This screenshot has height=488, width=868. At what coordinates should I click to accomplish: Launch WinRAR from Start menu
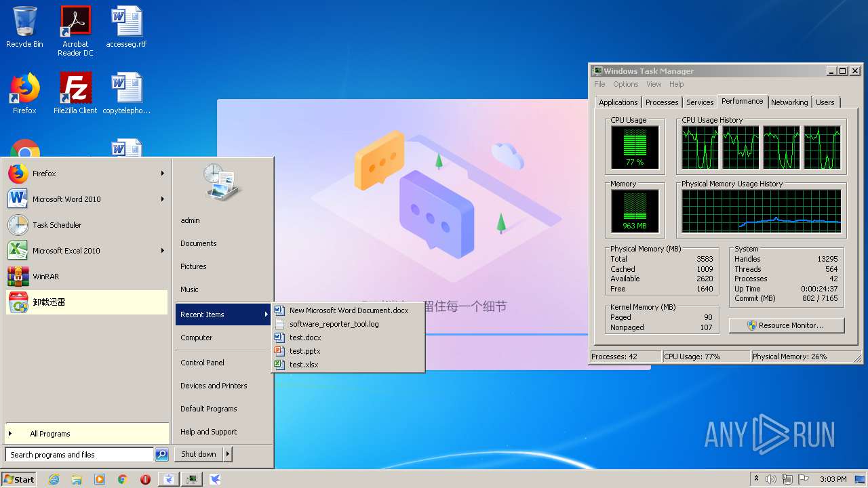click(x=86, y=277)
